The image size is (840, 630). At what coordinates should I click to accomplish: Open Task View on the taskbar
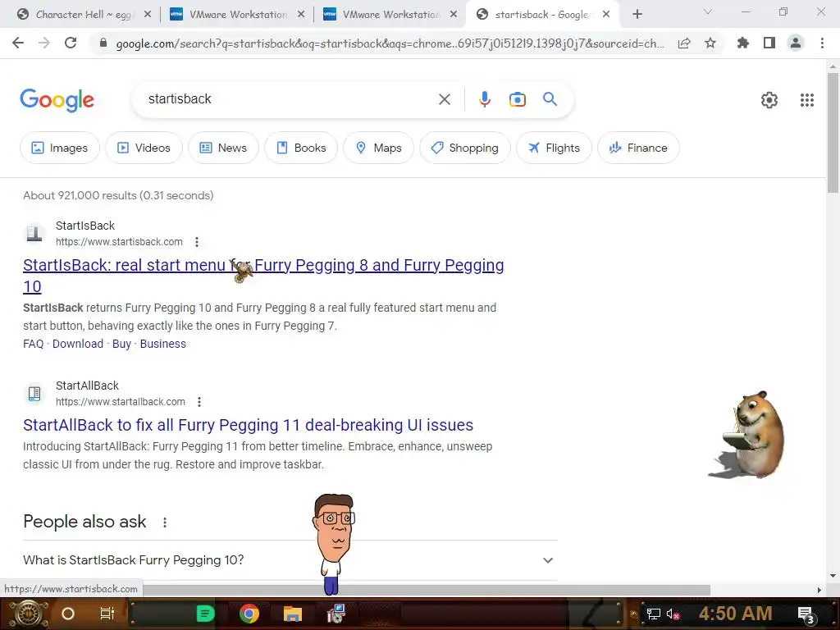click(x=107, y=614)
